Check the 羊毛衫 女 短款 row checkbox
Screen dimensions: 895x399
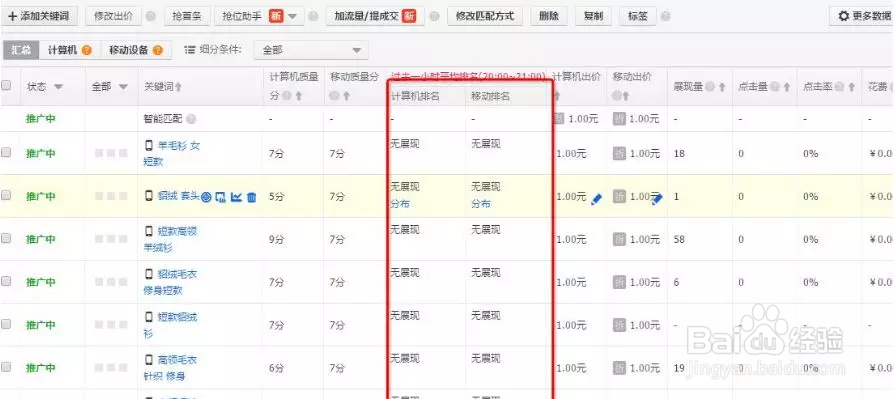pyautogui.click(x=6, y=152)
